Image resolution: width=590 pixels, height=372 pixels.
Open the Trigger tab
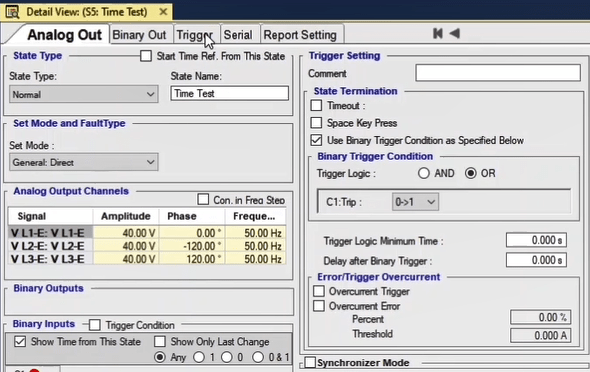click(x=195, y=35)
